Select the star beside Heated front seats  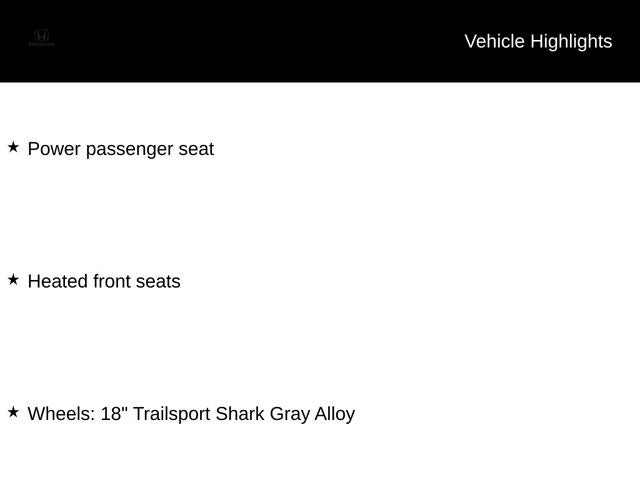[13, 280]
